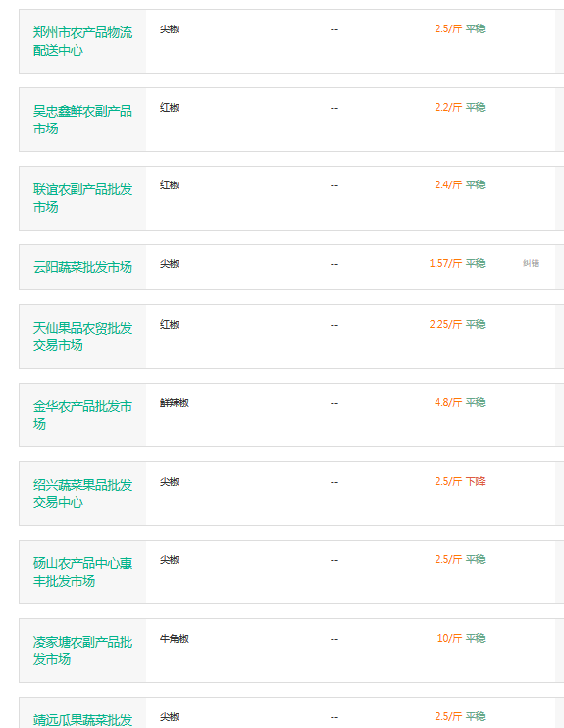Click the 4.8/斤 price in 金华 row

pos(448,402)
